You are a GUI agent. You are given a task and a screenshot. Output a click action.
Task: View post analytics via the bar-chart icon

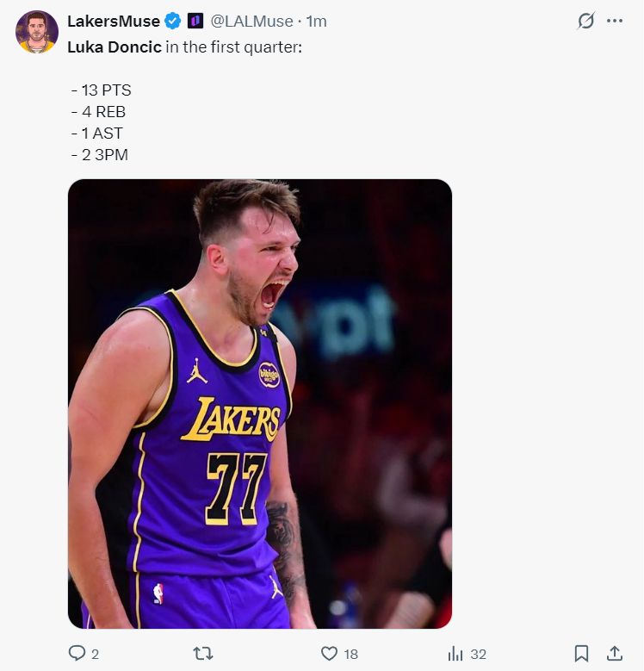tap(455, 654)
